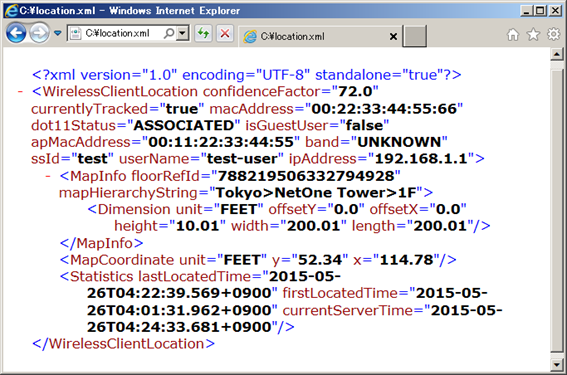Click the page icon in the address bar

(75, 34)
